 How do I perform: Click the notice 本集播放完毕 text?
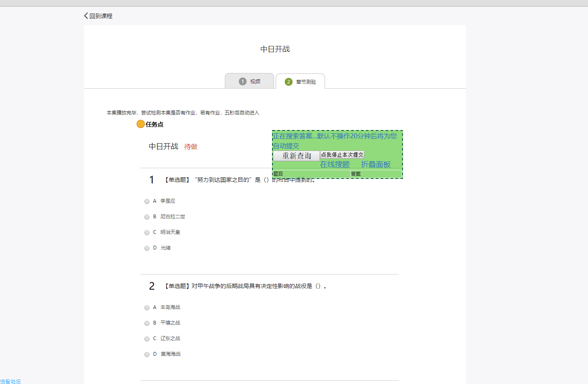point(183,113)
